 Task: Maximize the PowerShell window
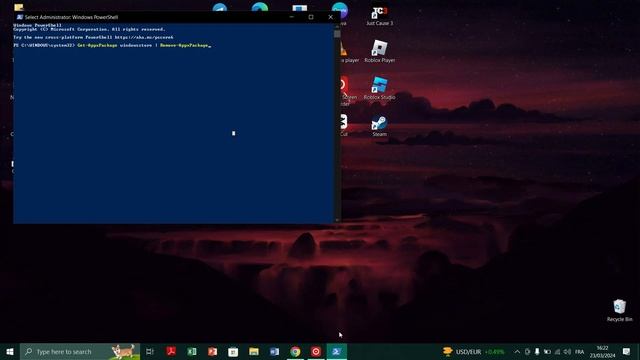pyautogui.click(x=311, y=17)
